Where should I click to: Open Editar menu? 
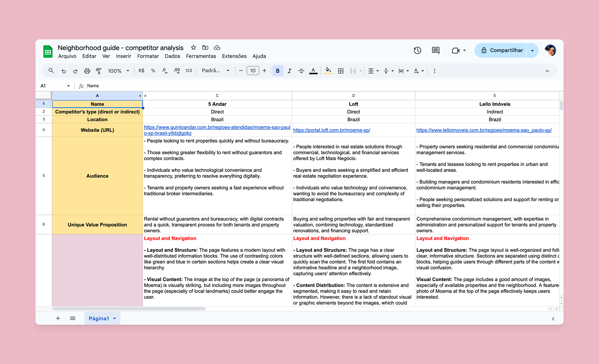[89, 56]
